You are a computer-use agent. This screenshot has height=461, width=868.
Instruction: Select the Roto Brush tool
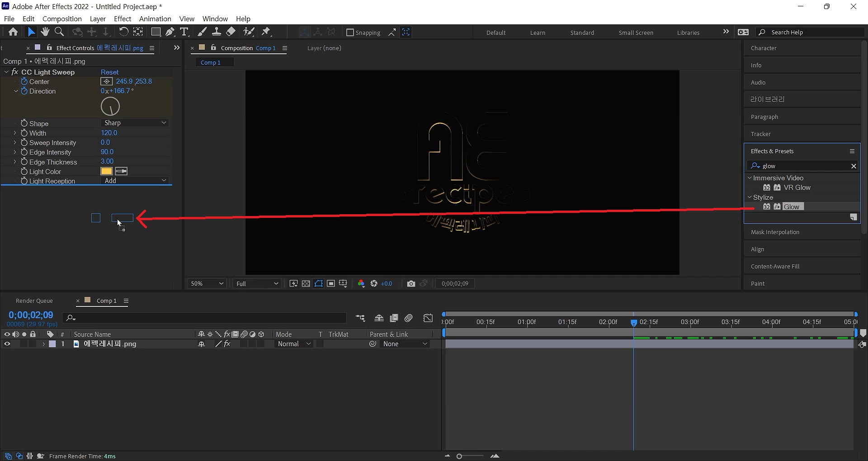click(x=249, y=32)
